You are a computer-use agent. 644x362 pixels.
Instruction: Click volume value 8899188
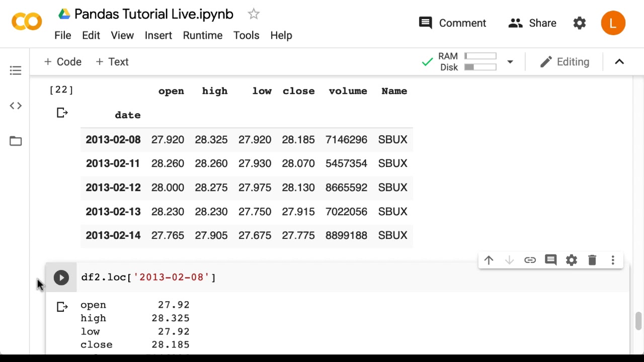pyautogui.click(x=346, y=235)
